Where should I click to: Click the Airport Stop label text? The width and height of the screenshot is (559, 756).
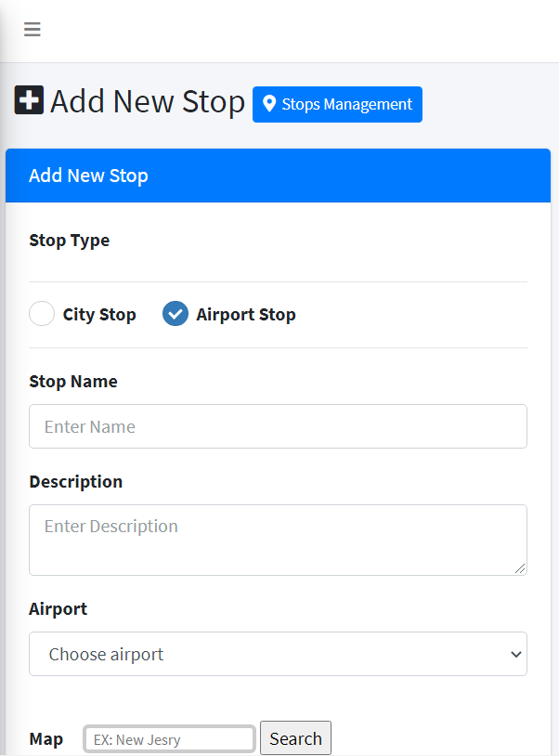click(246, 314)
